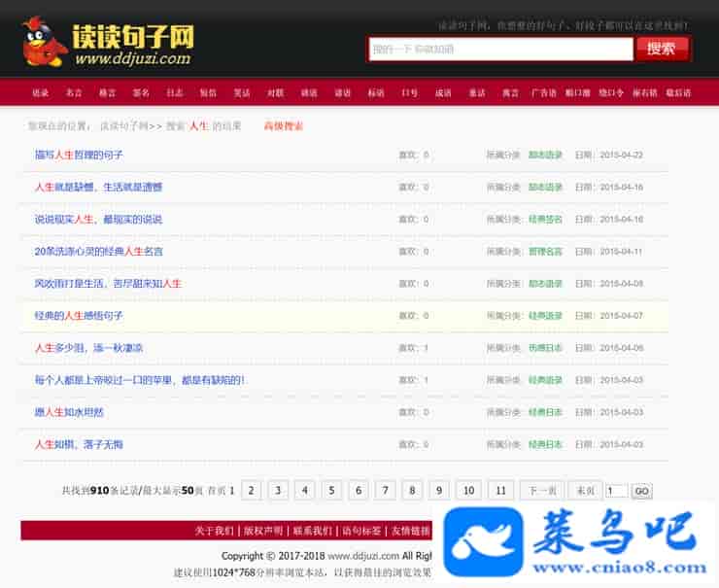Open result 描写人生哲理的句子
The width and height of the screenshot is (719, 588).
pyautogui.click(x=79, y=156)
